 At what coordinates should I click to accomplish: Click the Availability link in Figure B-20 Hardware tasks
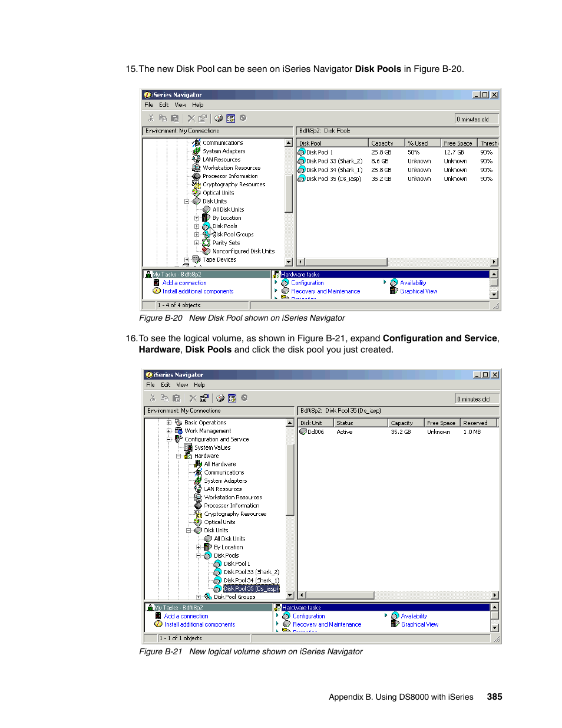[x=413, y=283]
